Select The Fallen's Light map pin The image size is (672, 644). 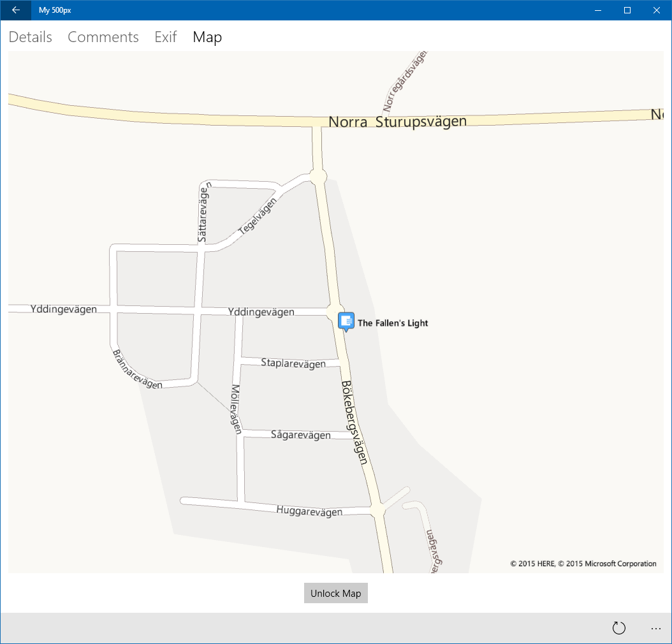pyautogui.click(x=346, y=322)
